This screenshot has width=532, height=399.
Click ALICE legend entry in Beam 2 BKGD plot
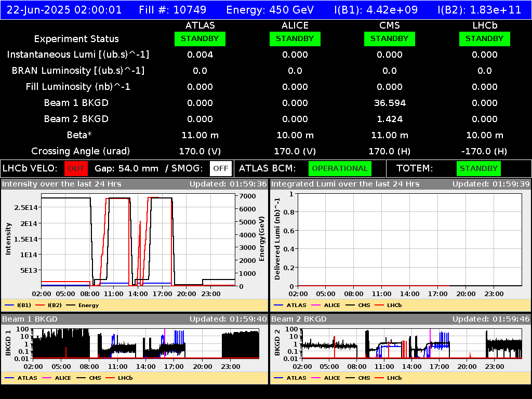pos(326,378)
